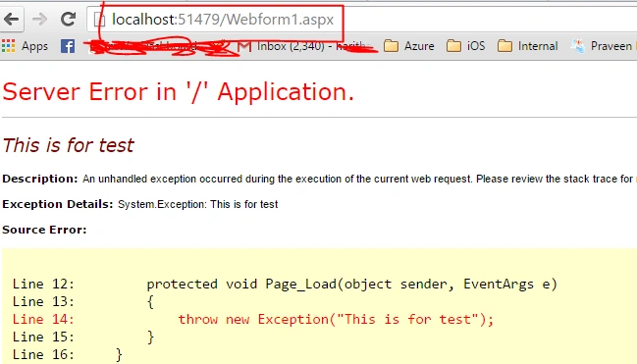Go back using the browser back arrow
Image resolution: width=637 pixels, height=364 pixels.
(x=12, y=19)
